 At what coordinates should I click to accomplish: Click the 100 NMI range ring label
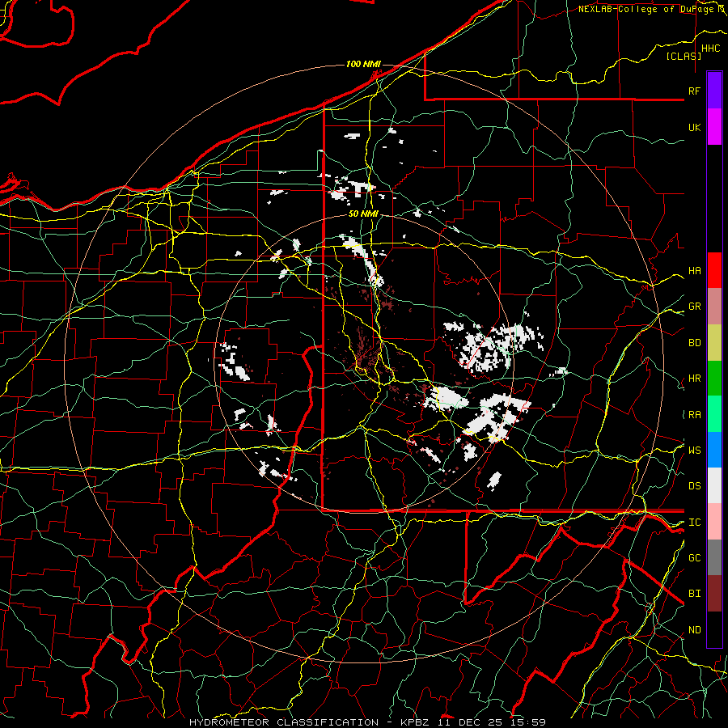coord(363,64)
